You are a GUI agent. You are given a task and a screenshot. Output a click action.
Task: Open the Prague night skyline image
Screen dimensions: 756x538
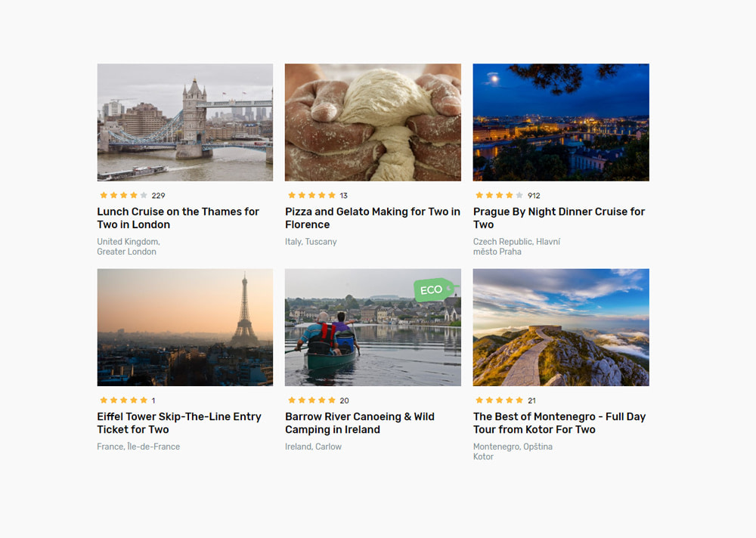pyautogui.click(x=560, y=122)
